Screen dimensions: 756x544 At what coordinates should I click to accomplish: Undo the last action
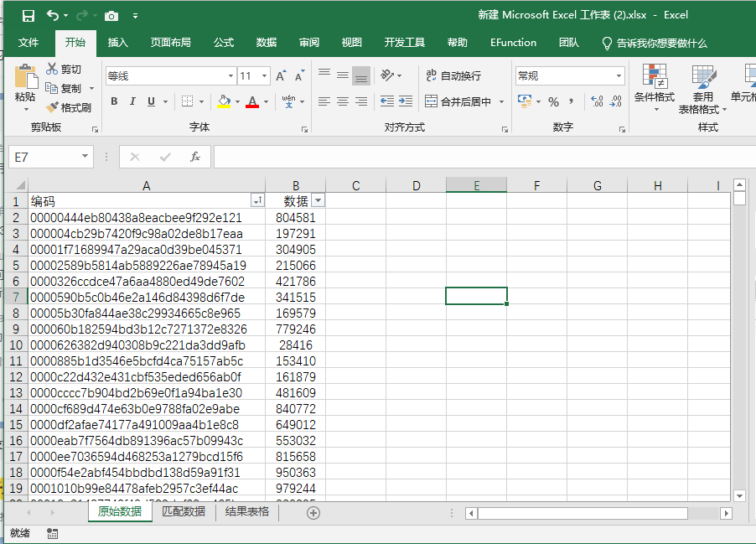click(x=53, y=16)
